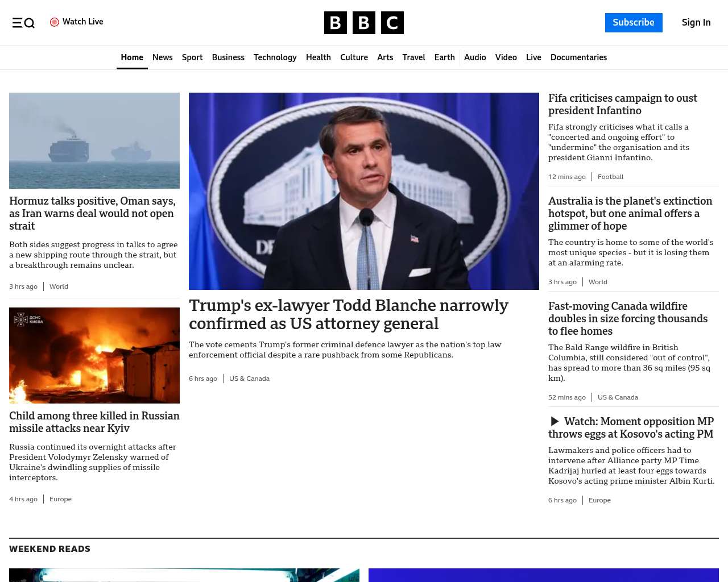Image resolution: width=728 pixels, height=582 pixels.
Task: Click the Australia species summary text
Action: pos(631,252)
